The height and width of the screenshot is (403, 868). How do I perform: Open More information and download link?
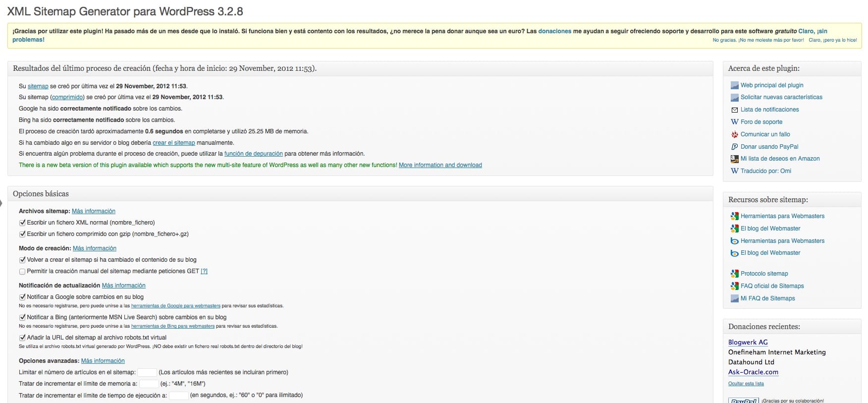[x=440, y=165]
